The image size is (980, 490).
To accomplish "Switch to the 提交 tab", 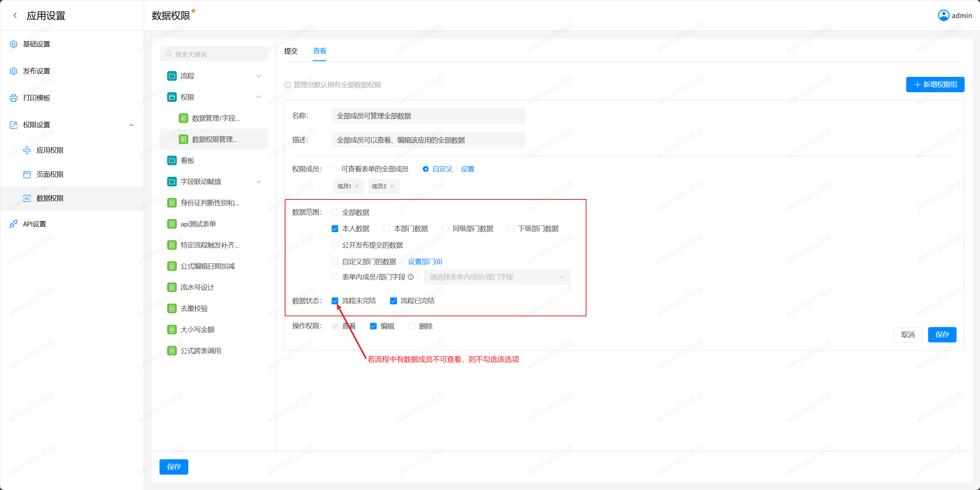I will 291,51.
